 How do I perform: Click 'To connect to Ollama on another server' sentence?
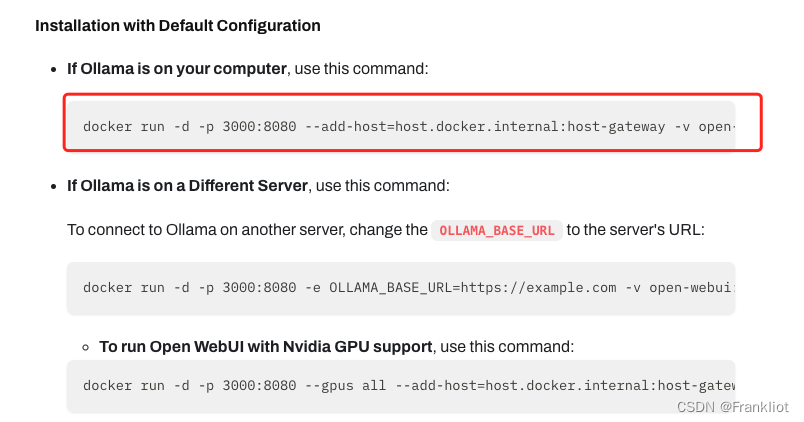(386, 230)
